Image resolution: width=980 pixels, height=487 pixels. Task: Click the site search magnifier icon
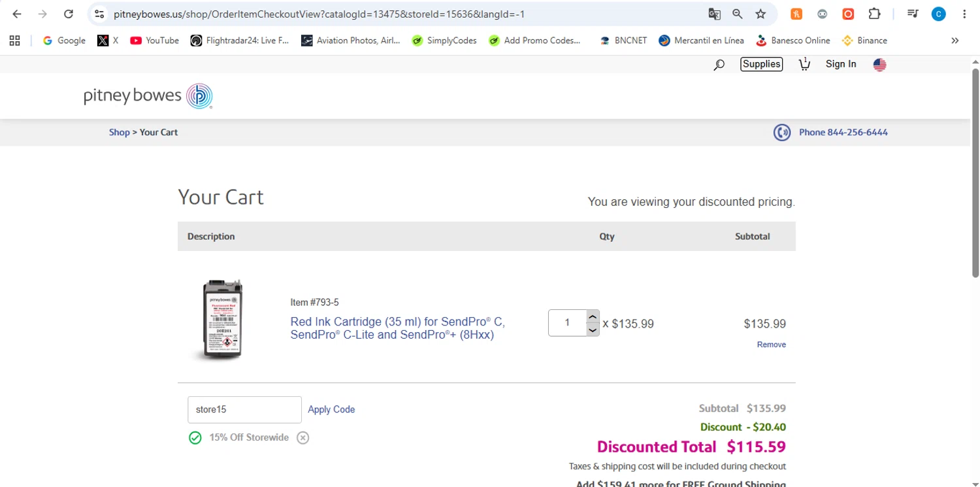coord(719,64)
